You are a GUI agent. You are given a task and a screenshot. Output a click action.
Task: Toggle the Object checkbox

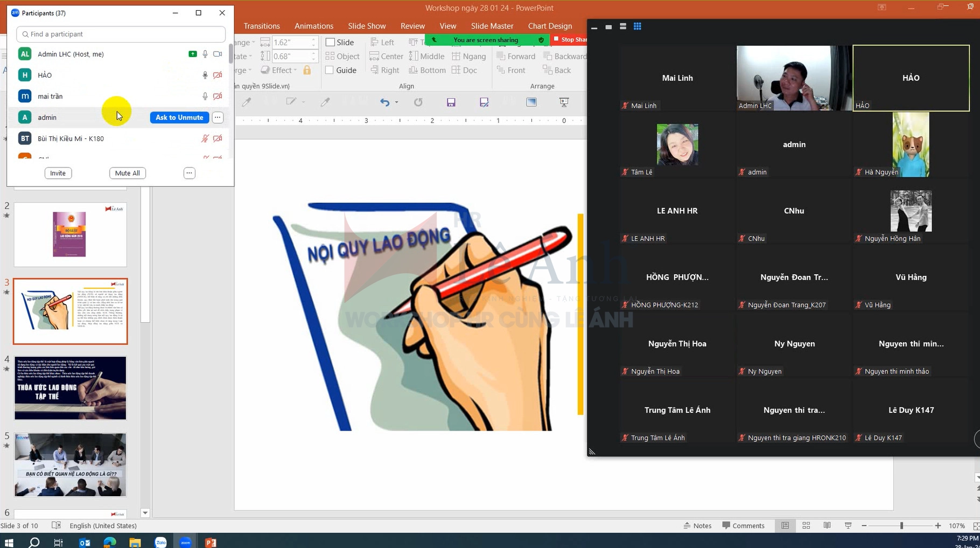pos(330,56)
